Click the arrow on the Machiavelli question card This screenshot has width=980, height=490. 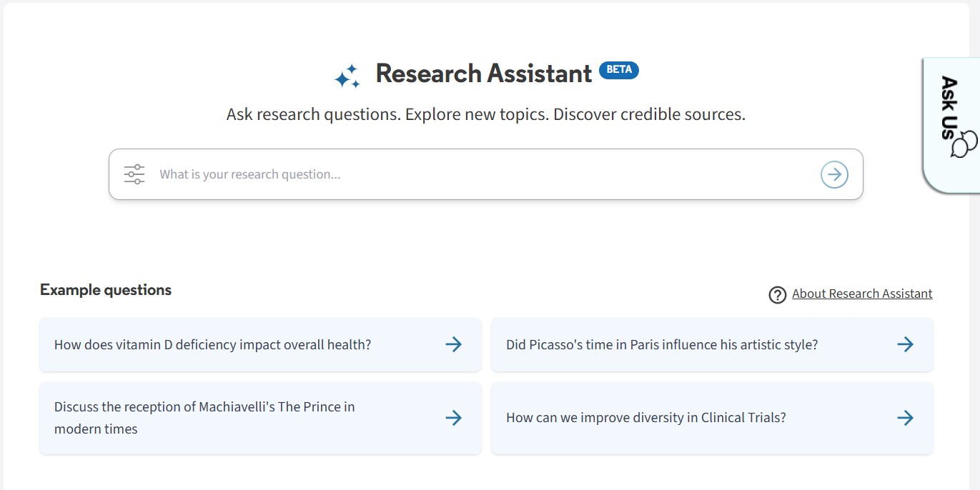coord(454,418)
